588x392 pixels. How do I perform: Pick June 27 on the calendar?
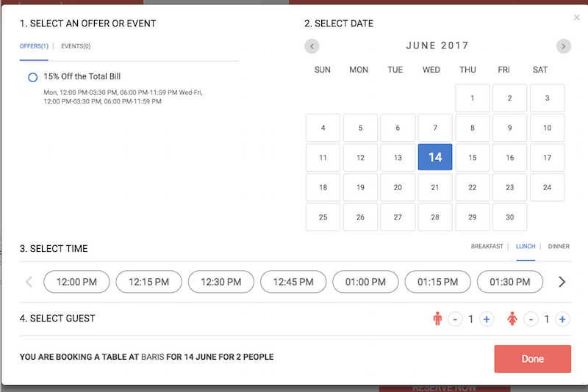(398, 217)
